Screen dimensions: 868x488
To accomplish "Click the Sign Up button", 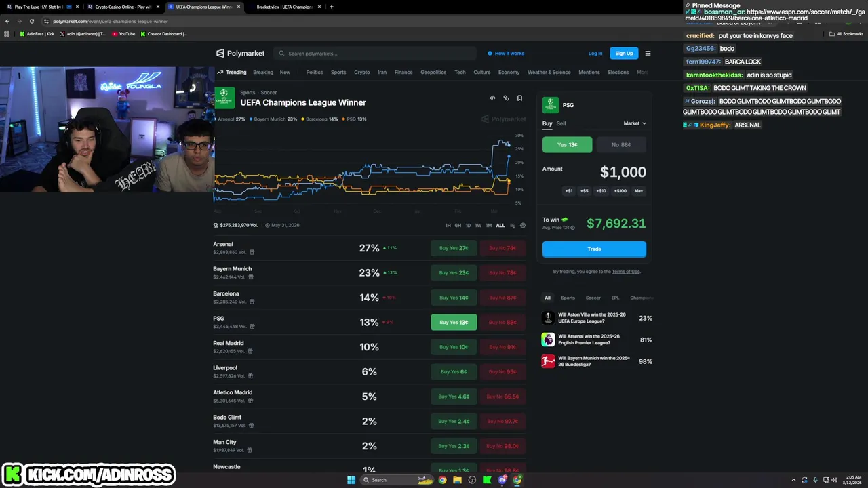I will pyautogui.click(x=624, y=54).
